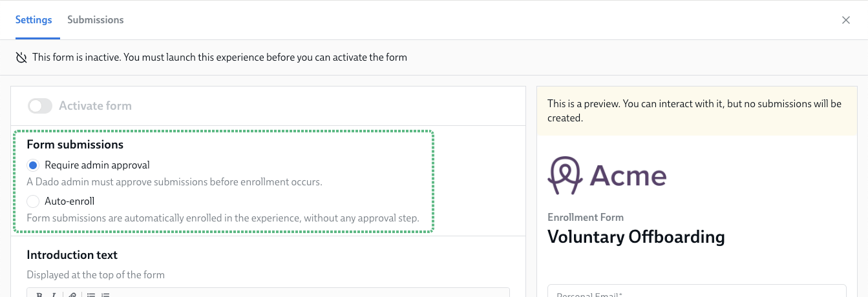Image resolution: width=868 pixels, height=297 pixels.
Task: Toggle bold formatting in the introduction editor
Action: pos(39,295)
